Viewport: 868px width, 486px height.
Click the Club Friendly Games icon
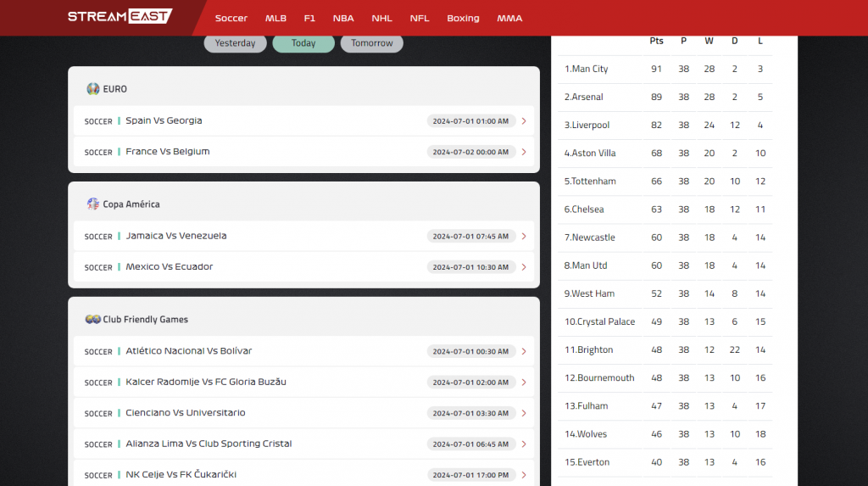(93, 320)
